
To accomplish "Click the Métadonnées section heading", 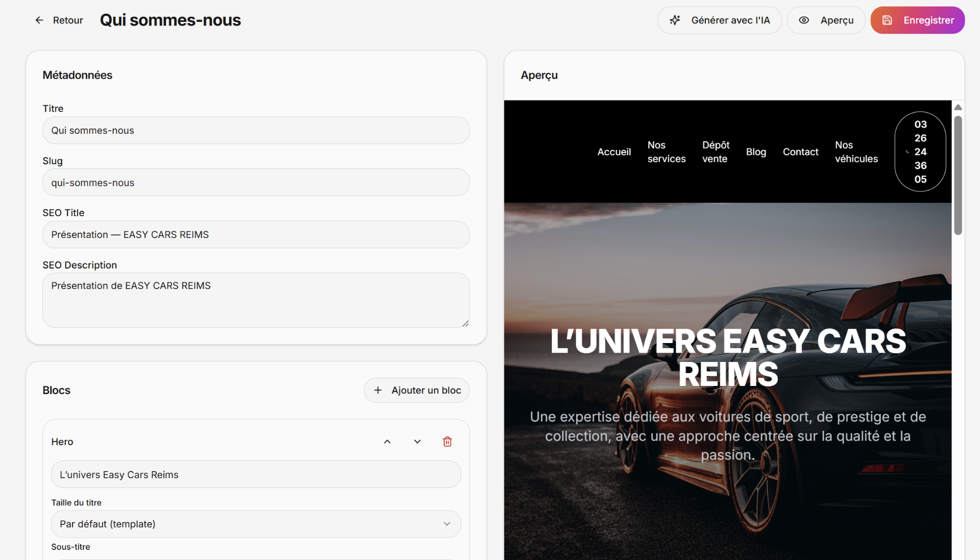I will point(78,75).
